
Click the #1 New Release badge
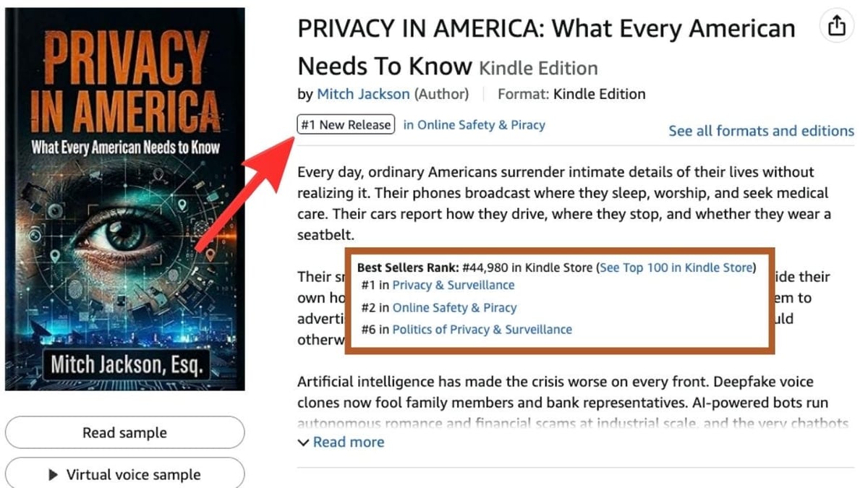(x=346, y=125)
